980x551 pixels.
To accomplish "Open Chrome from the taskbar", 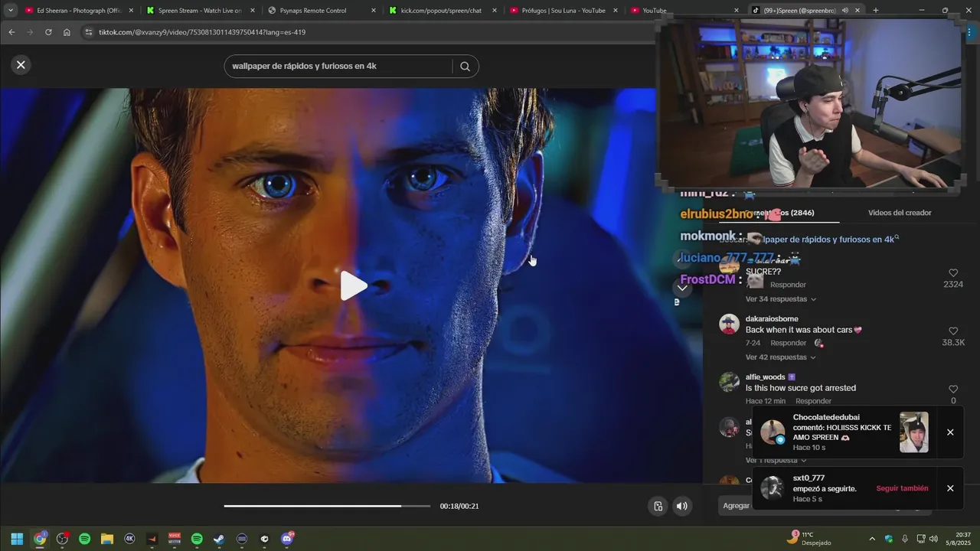I will pos(40,539).
